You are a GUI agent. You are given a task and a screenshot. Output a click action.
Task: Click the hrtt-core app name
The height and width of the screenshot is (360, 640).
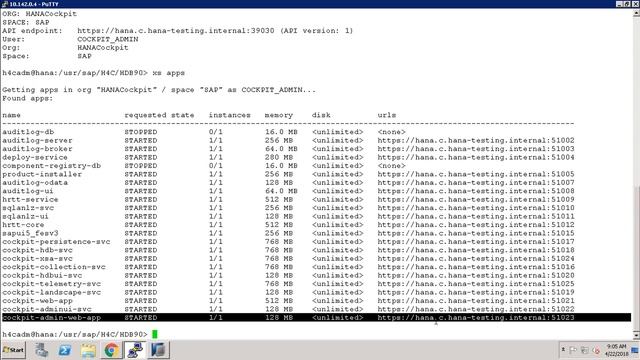pos(23,224)
